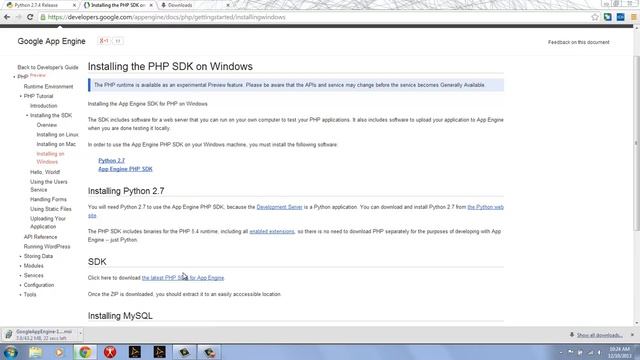
Task: Open Back to Developer's Guide link
Action: (x=48, y=67)
